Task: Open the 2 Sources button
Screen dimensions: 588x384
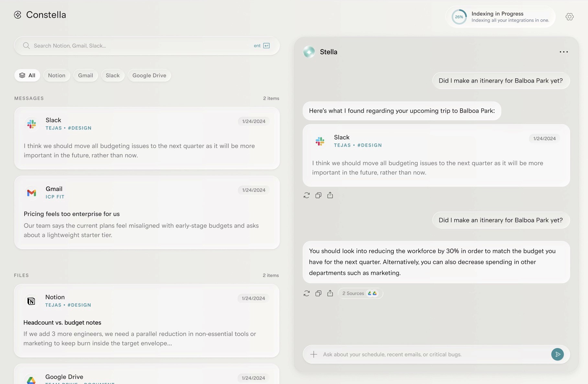Action: coord(360,293)
